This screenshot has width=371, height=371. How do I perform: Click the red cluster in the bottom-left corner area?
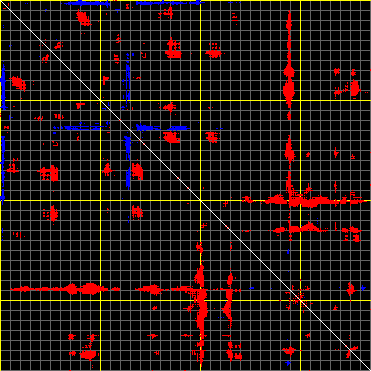tap(88, 354)
